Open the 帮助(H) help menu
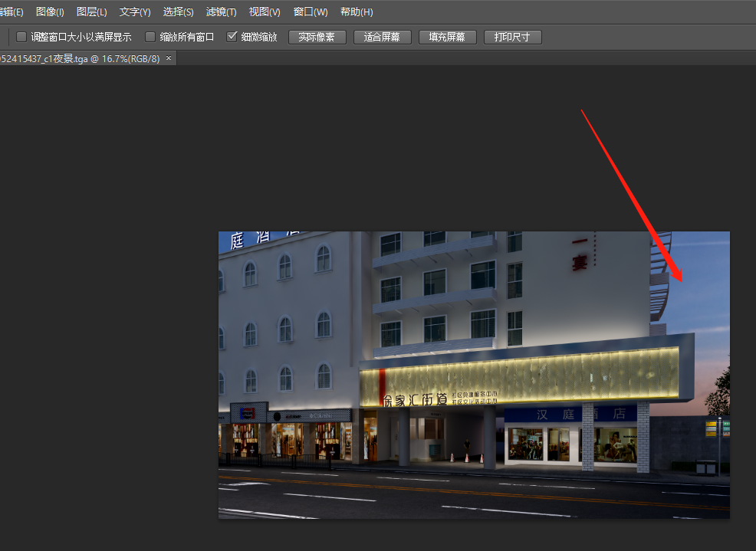The image size is (756, 551). (357, 12)
